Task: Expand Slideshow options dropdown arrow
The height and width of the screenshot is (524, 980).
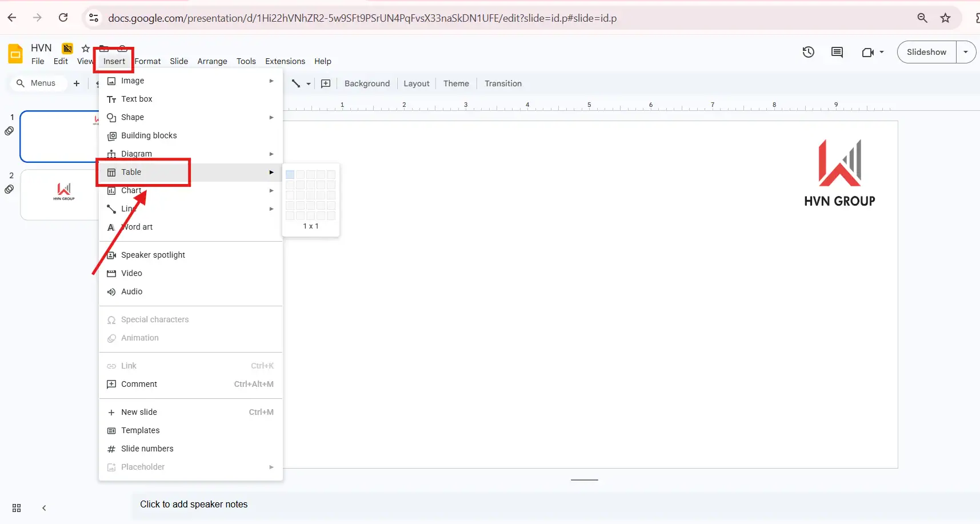Action: point(966,52)
